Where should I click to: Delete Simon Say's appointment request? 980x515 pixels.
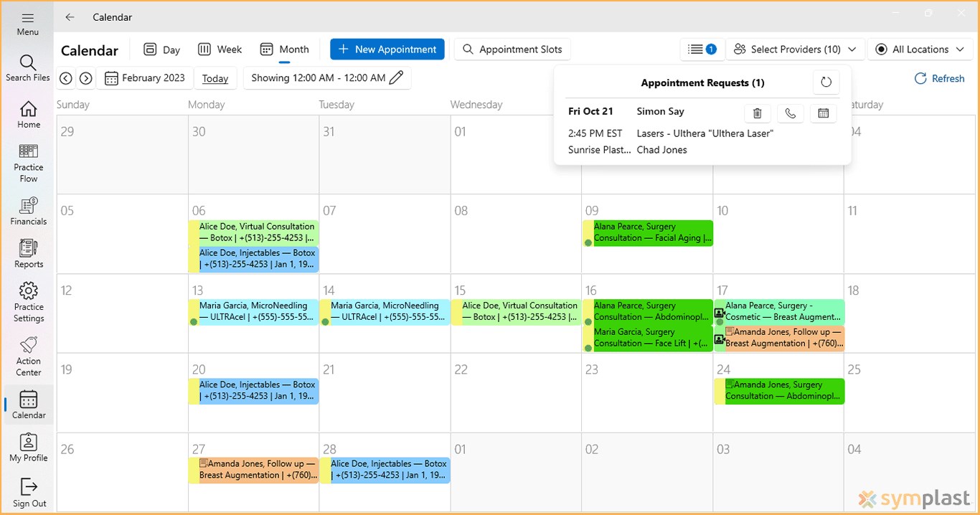(x=757, y=113)
